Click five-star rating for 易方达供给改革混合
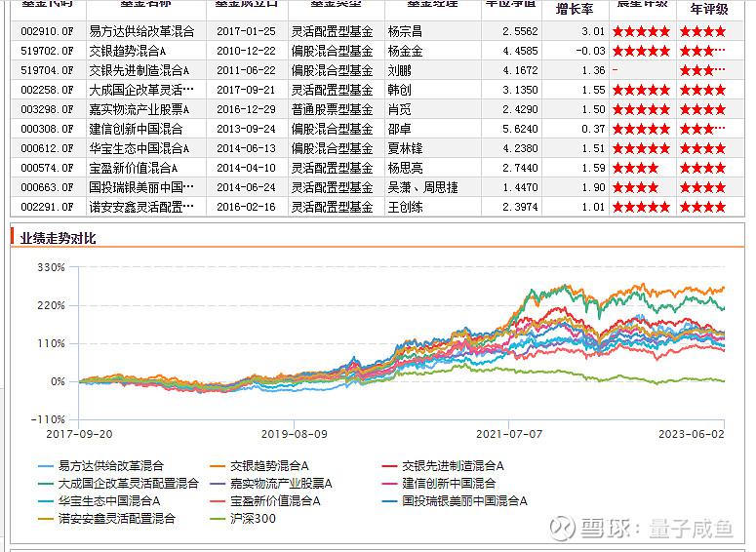This screenshot has height=552, width=756. pos(641,32)
